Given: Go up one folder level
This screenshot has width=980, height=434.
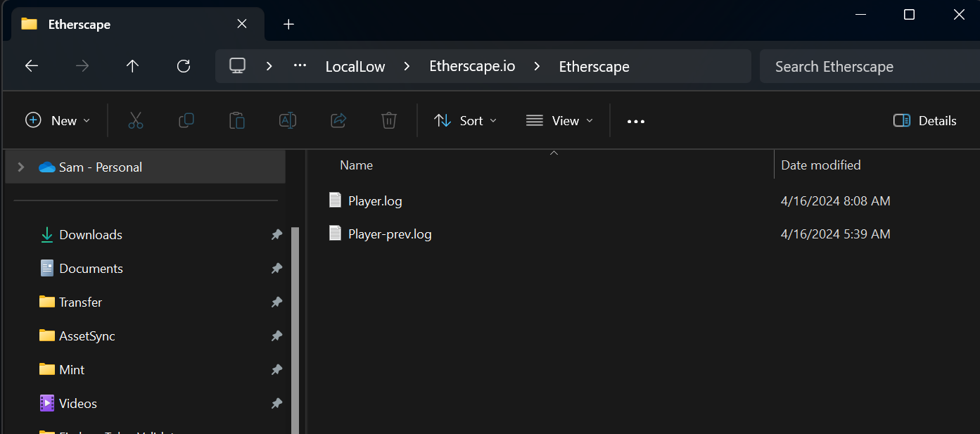Looking at the screenshot, I should click(x=132, y=66).
